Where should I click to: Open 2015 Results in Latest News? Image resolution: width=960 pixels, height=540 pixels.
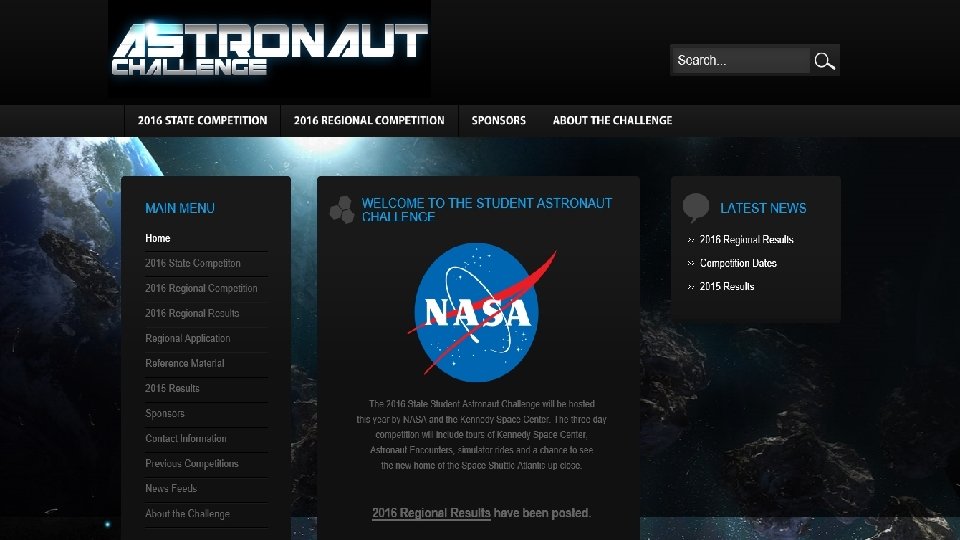[727, 287]
